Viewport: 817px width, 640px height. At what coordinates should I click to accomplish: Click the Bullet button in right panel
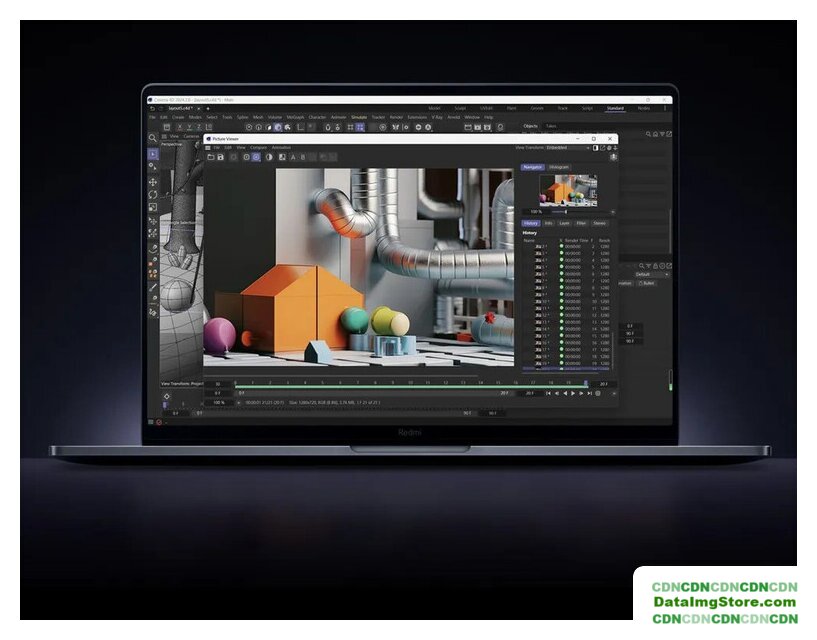(x=646, y=283)
